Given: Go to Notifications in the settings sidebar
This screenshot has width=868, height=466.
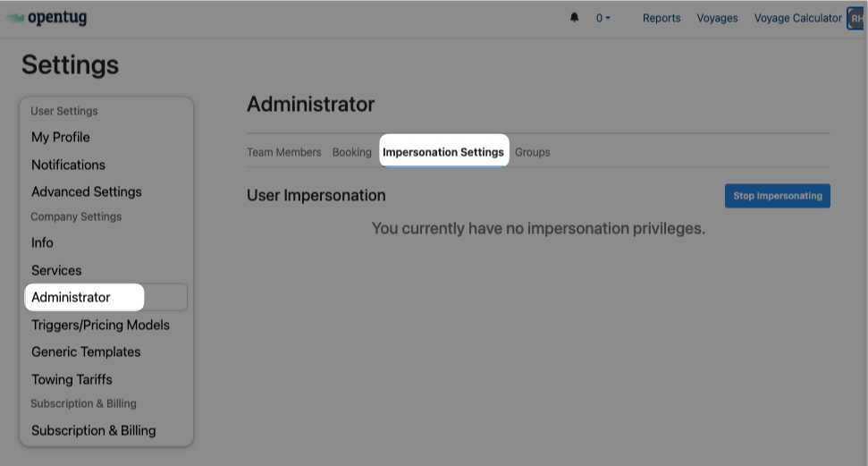Looking at the screenshot, I should click(x=68, y=165).
